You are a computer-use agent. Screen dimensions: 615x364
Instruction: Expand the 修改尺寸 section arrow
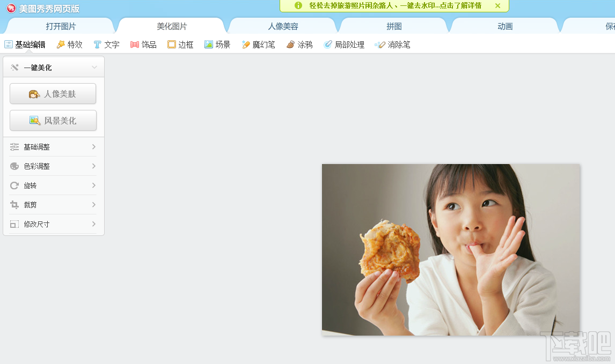coord(94,224)
